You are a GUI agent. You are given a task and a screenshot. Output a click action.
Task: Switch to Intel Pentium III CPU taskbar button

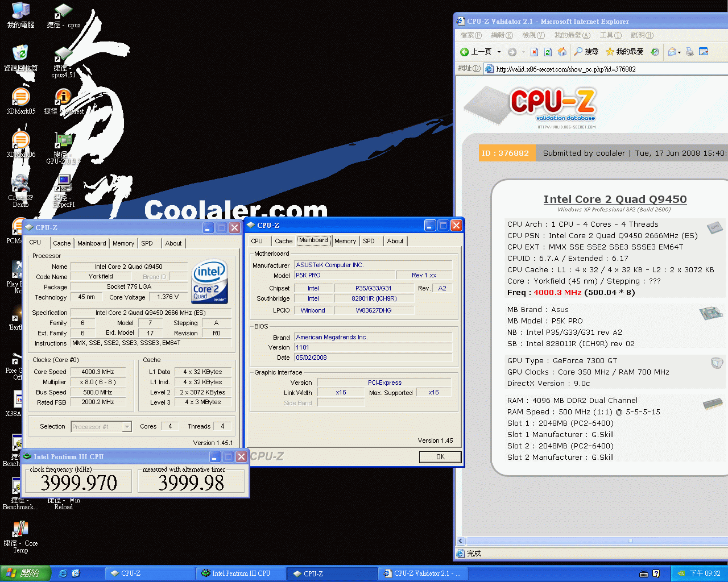coord(241,573)
